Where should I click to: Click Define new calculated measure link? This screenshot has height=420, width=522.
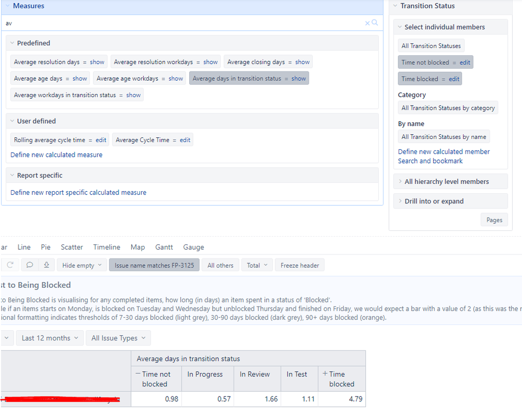pos(56,155)
